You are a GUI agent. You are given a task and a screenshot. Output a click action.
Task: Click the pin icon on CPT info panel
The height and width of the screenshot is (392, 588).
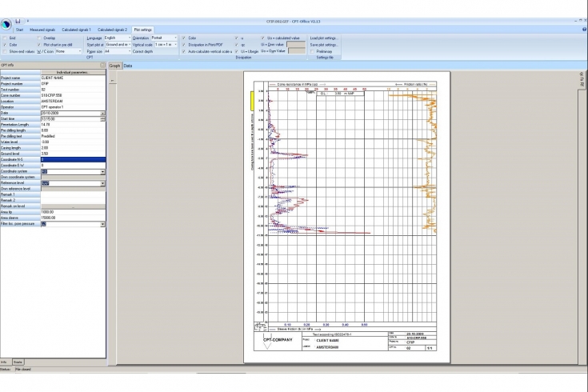point(102,63)
